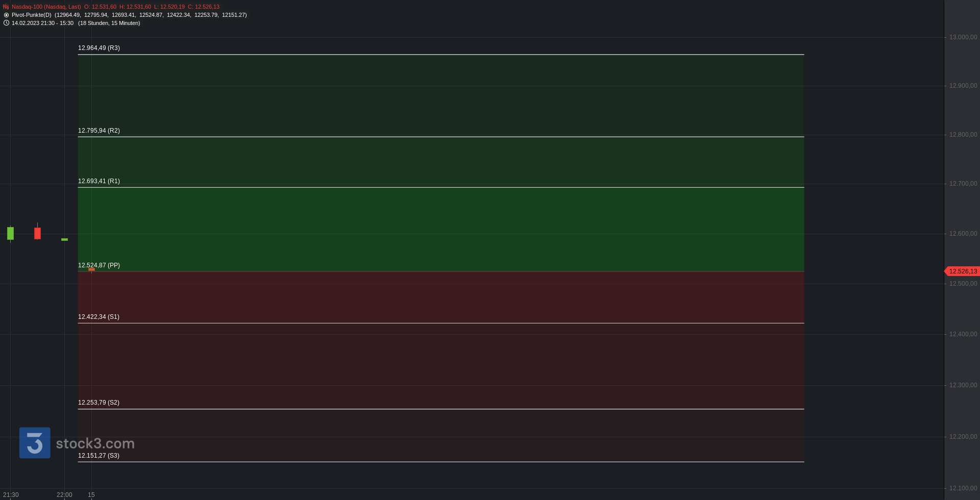Select the 12.253,79 (S2) support label
Screen dimensions: 980x500
pos(99,403)
